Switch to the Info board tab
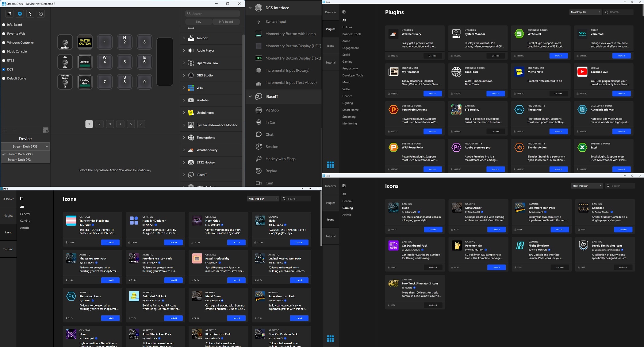644x347 pixels. click(x=226, y=22)
